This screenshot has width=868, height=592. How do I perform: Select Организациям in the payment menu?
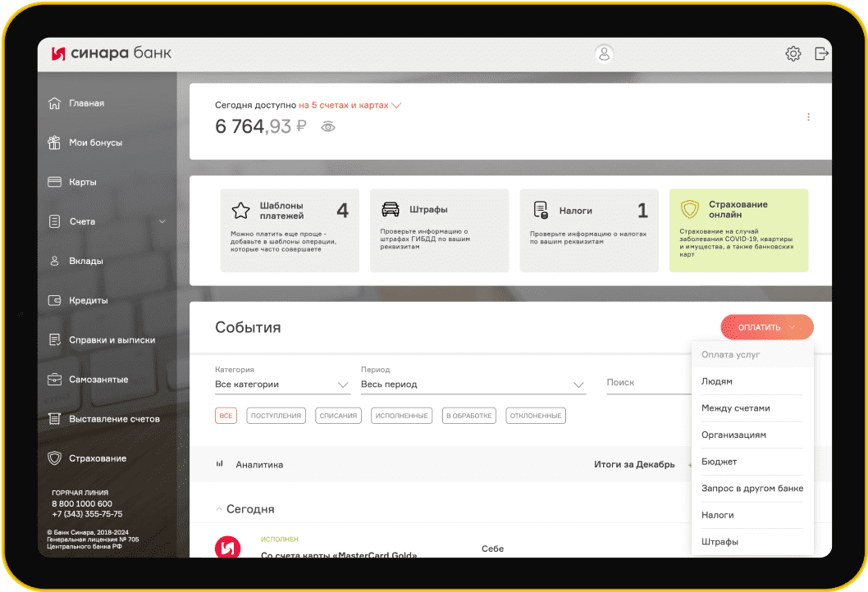[733, 435]
